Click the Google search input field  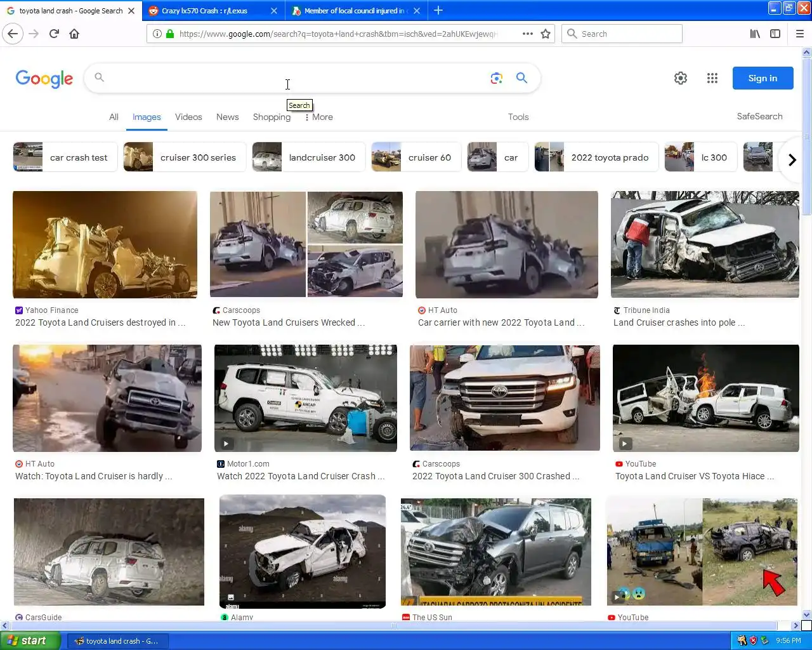click(x=292, y=78)
